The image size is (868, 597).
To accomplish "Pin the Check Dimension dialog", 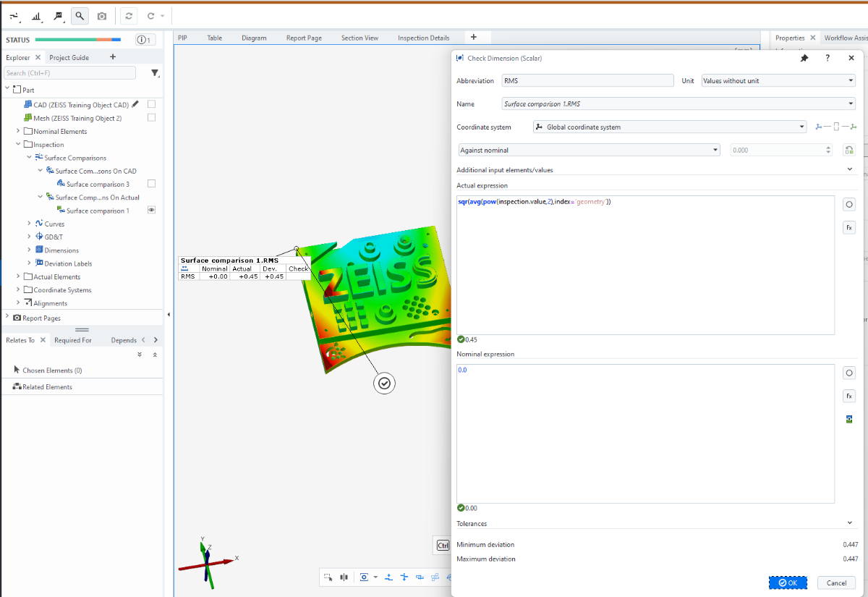I will click(x=804, y=58).
